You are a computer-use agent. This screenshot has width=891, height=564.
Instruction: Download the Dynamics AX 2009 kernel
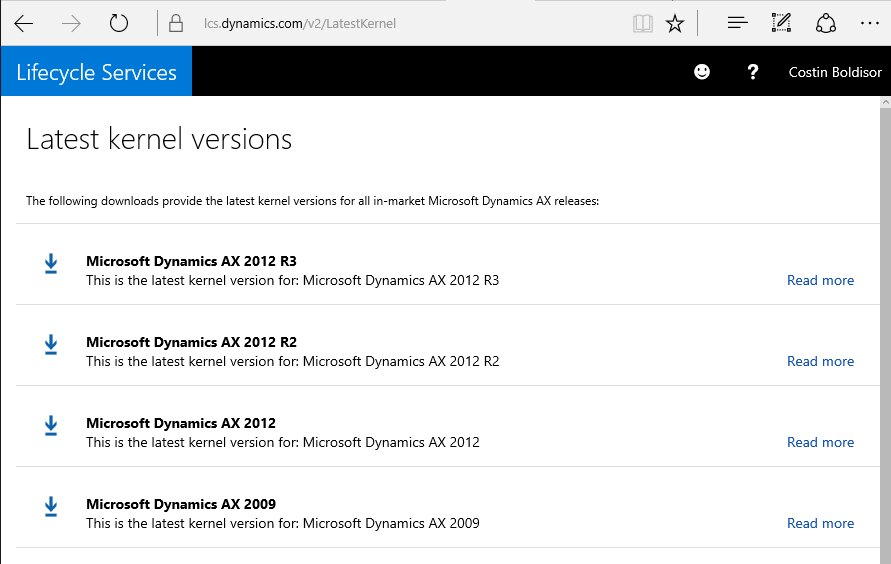tap(51, 506)
